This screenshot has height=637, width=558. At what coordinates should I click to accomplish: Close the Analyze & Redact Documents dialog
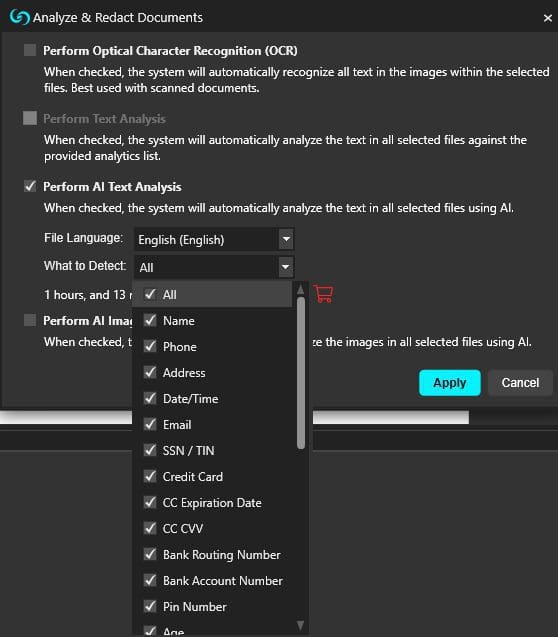547,18
